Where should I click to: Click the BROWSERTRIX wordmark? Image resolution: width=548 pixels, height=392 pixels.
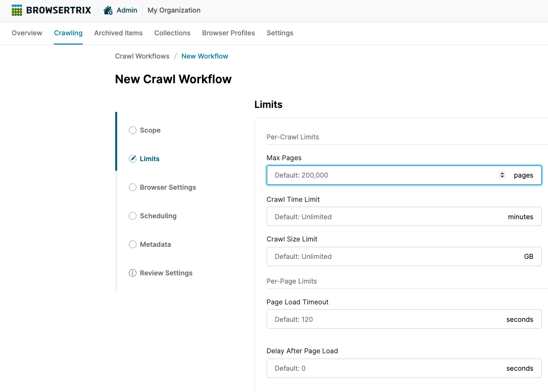coord(59,11)
